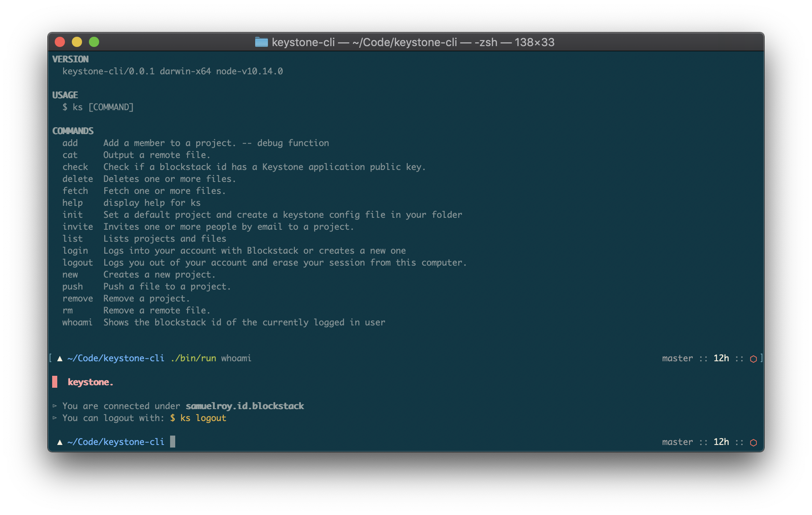The height and width of the screenshot is (515, 812).
Task: Click the 'samuelroy.id.blockstack' username
Action: pos(245,406)
